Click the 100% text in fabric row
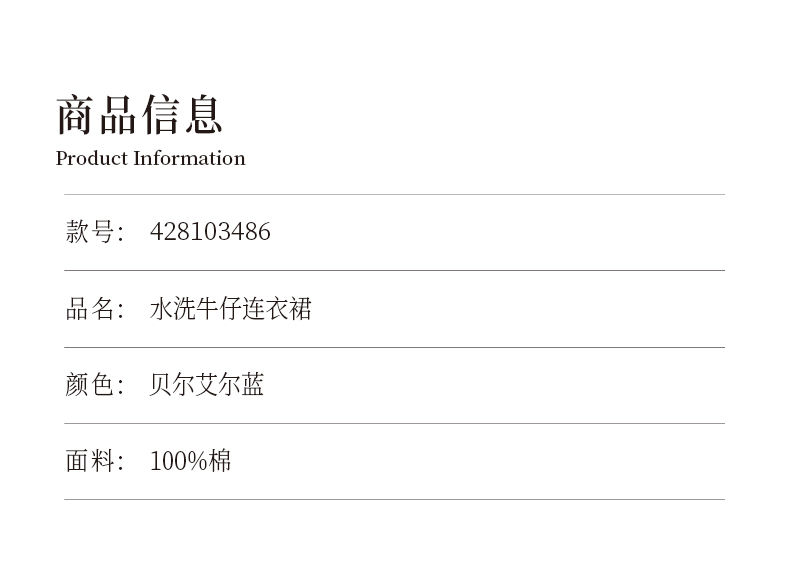This screenshot has width=790, height=569. point(179,461)
